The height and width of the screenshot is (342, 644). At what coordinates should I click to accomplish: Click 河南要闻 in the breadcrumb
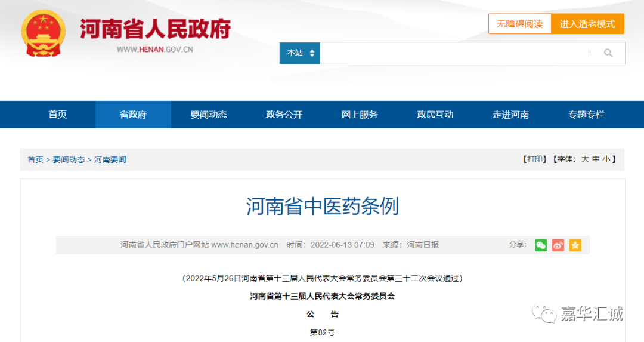[110, 159]
